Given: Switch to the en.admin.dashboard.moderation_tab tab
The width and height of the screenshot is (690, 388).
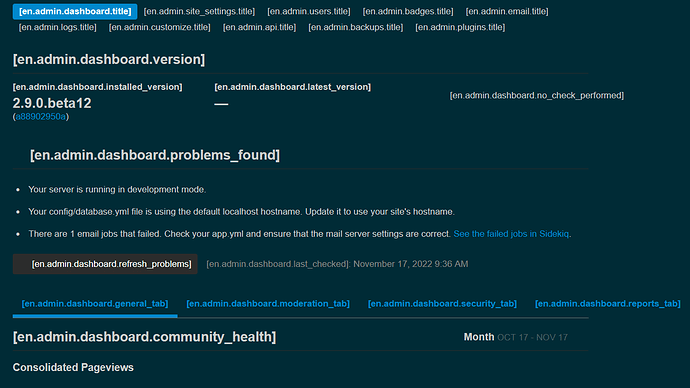Looking at the screenshot, I should pos(268,304).
